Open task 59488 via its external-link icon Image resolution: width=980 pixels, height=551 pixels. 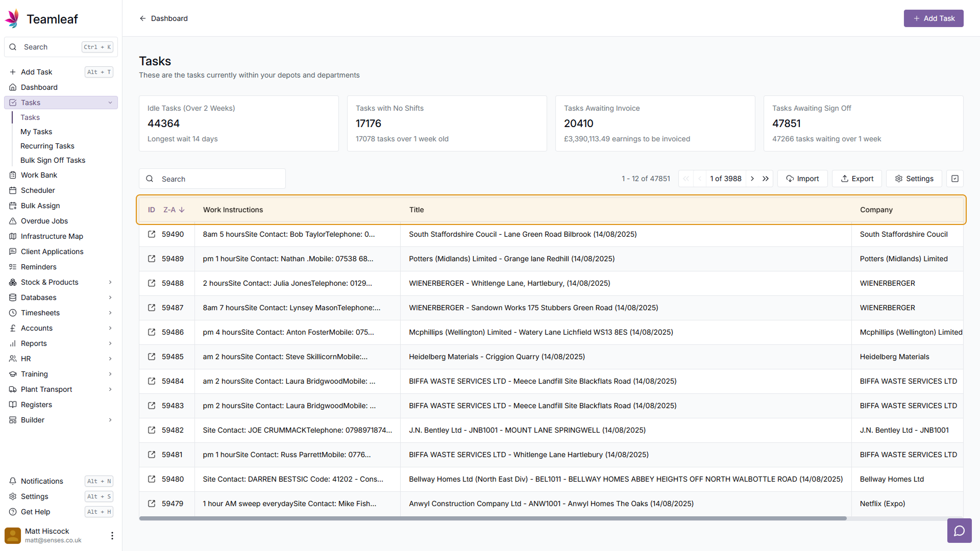(x=152, y=283)
